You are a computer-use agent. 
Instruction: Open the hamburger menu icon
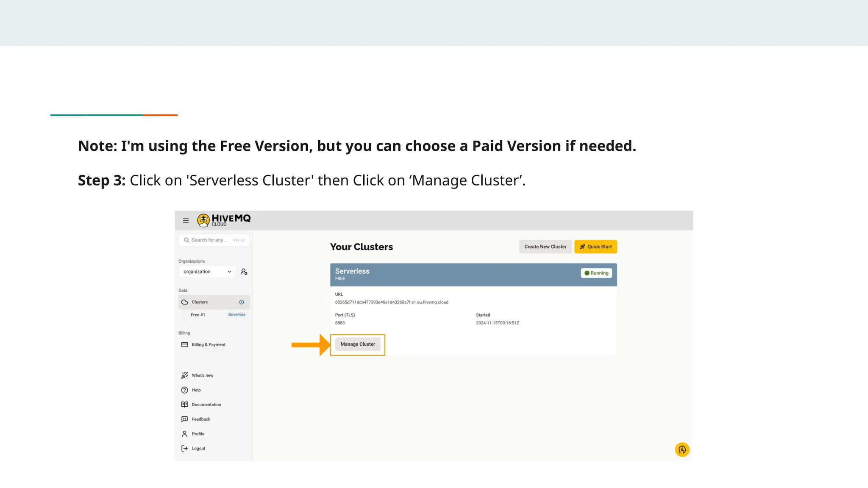186,220
